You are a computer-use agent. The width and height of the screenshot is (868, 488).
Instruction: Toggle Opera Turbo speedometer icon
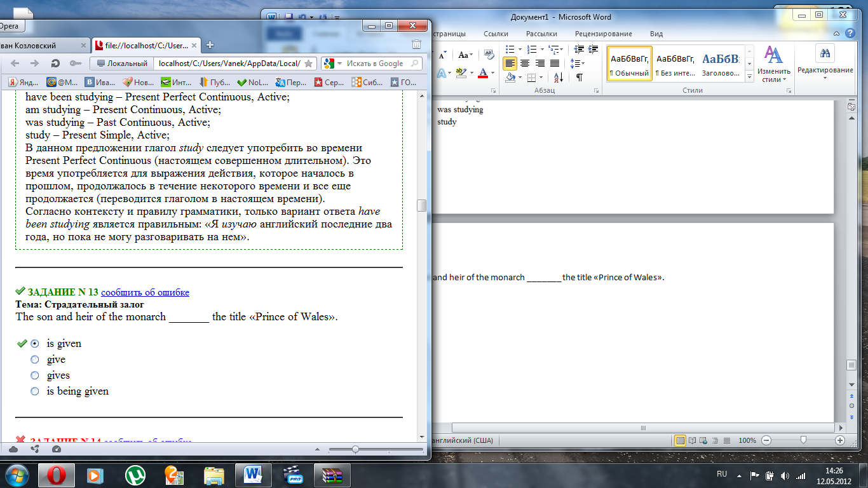coord(57,449)
